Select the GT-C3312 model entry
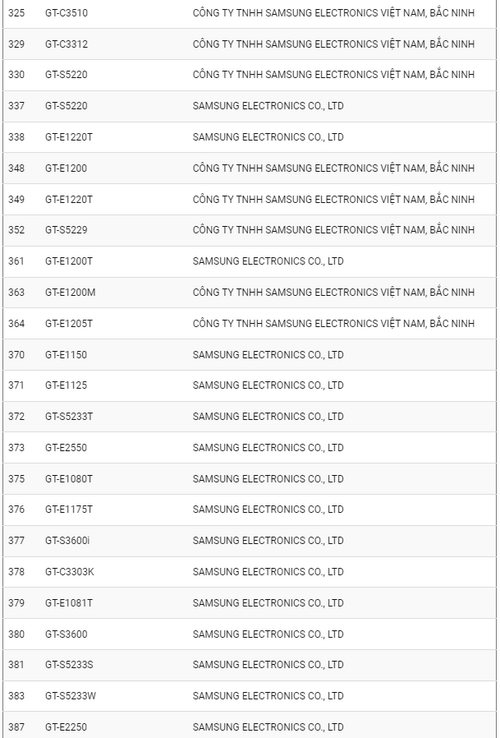Viewport: 500px width, 738px height. pyautogui.click(x=66, y=44)
